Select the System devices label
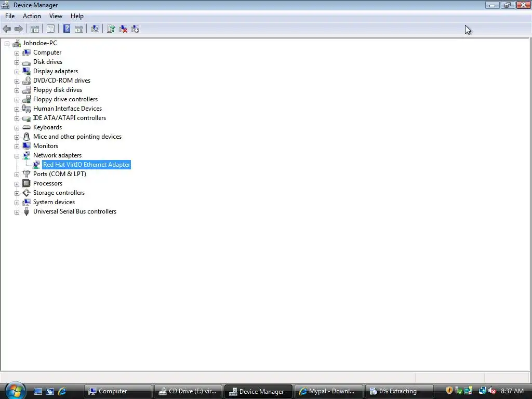This screenshot has width=532, height=399. click(54, 202)
